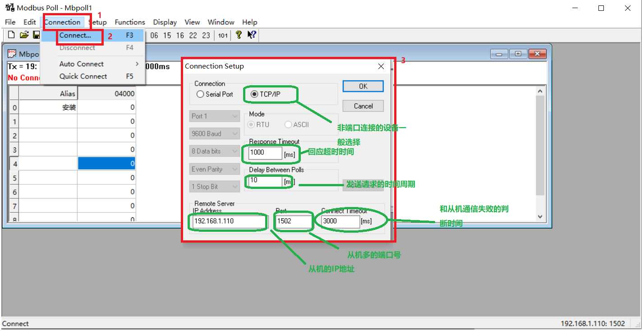This screenshot has height=331, width=644.
Task: Choose Connect... menu entry
Action: coord(93,35)
